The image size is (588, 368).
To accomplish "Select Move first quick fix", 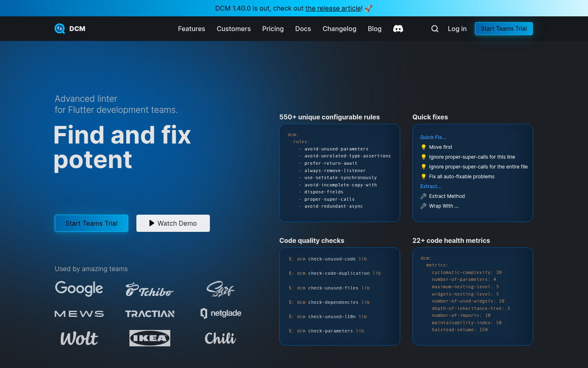I will (x=441, y=147).
